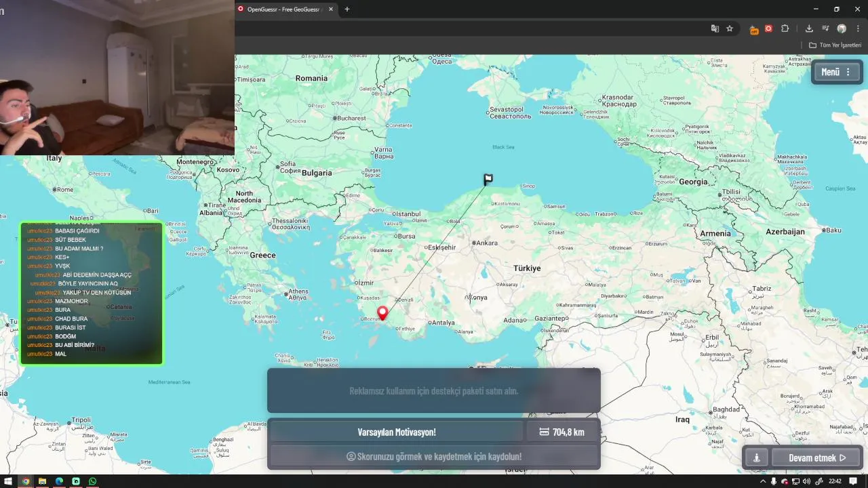Open File Explorer from the taskbar

(42, 481)
